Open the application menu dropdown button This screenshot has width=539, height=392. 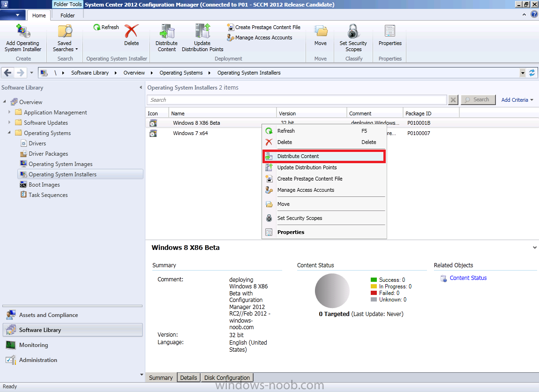(x=13, y=15)
